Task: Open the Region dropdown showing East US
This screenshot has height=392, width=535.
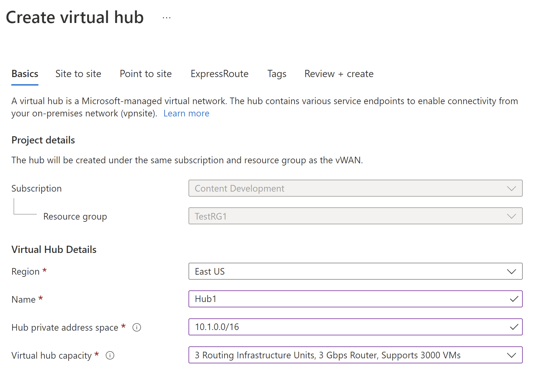Action: [x=346, y=271]
